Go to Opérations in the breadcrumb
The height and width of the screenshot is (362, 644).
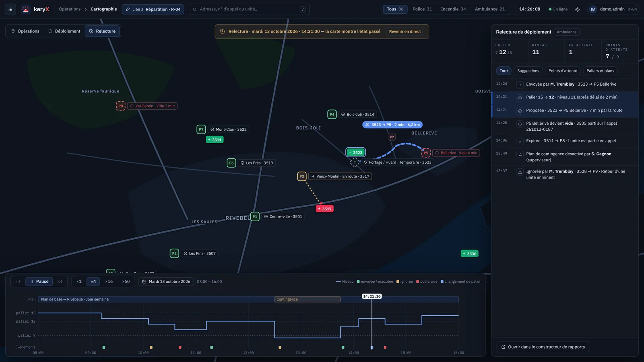click(x=70, y=9)
